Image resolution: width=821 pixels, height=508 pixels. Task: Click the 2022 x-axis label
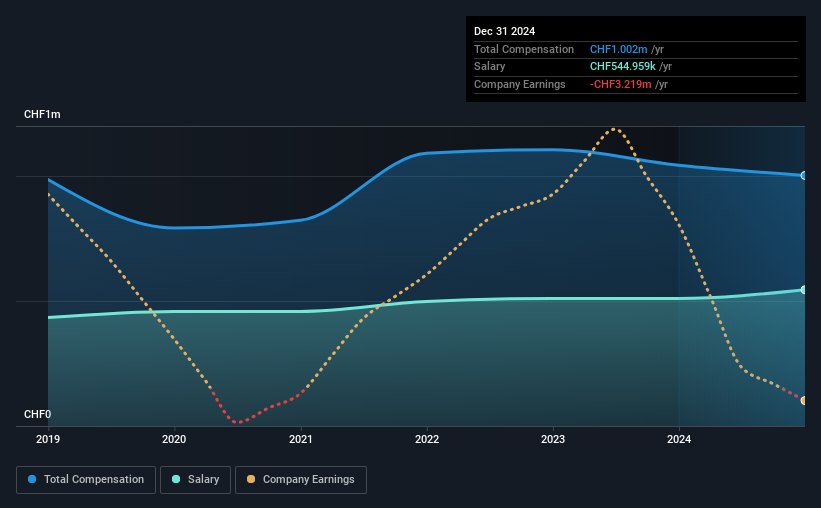pyautogui.click(x=427, y=439)
